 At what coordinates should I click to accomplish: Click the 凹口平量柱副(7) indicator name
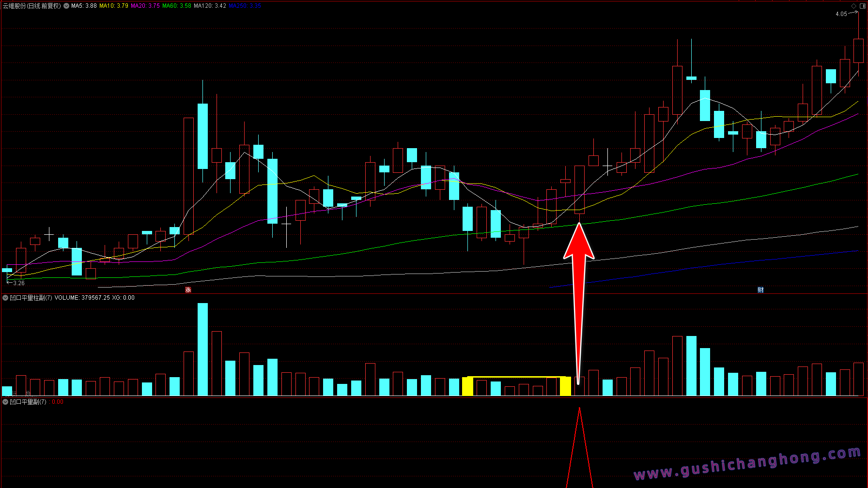tap(31, 298)
